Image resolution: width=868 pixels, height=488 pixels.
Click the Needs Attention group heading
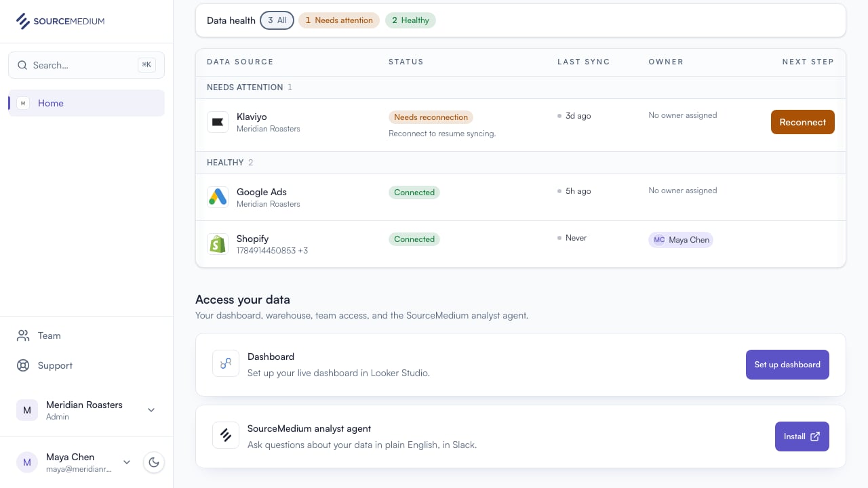tap(245, 87)
